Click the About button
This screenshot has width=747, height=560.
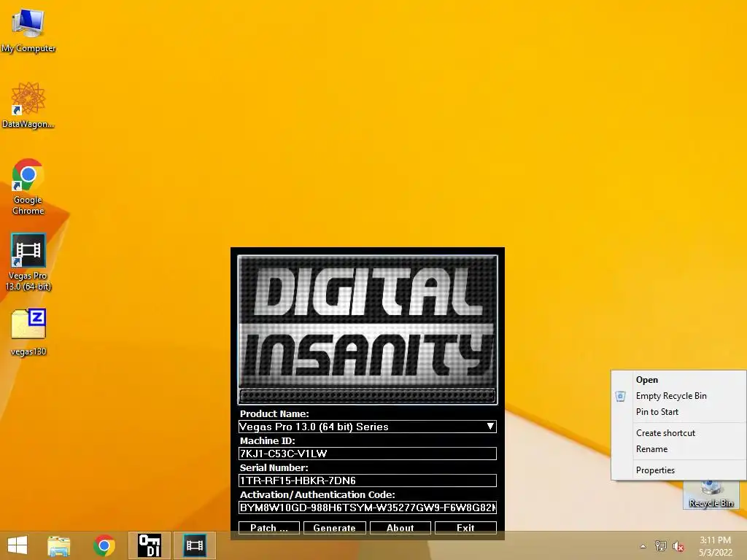coord(400,528)
